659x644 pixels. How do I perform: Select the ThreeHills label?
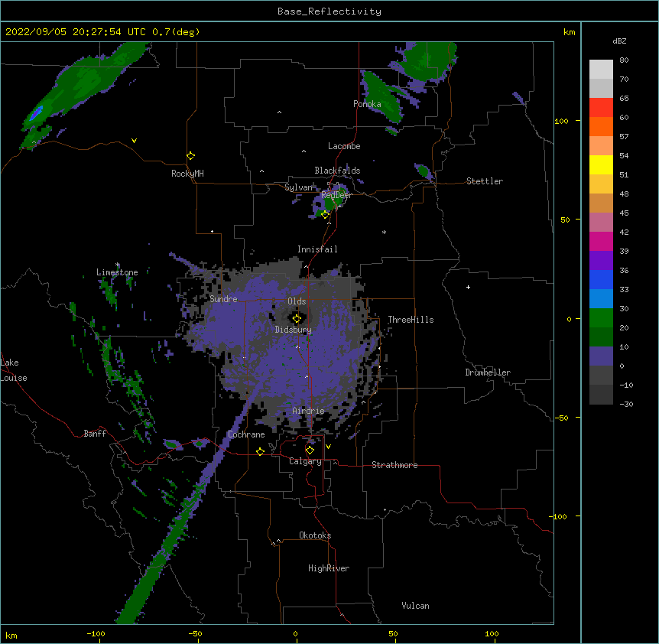[411, 320]
